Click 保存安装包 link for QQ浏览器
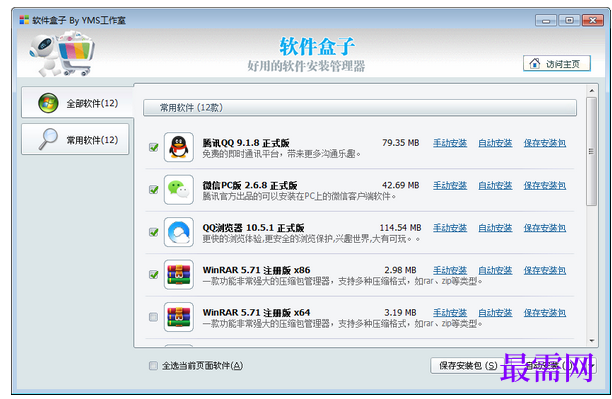Image resolution: width=612 pixels, height=399 pixels. tap(545, 228)
